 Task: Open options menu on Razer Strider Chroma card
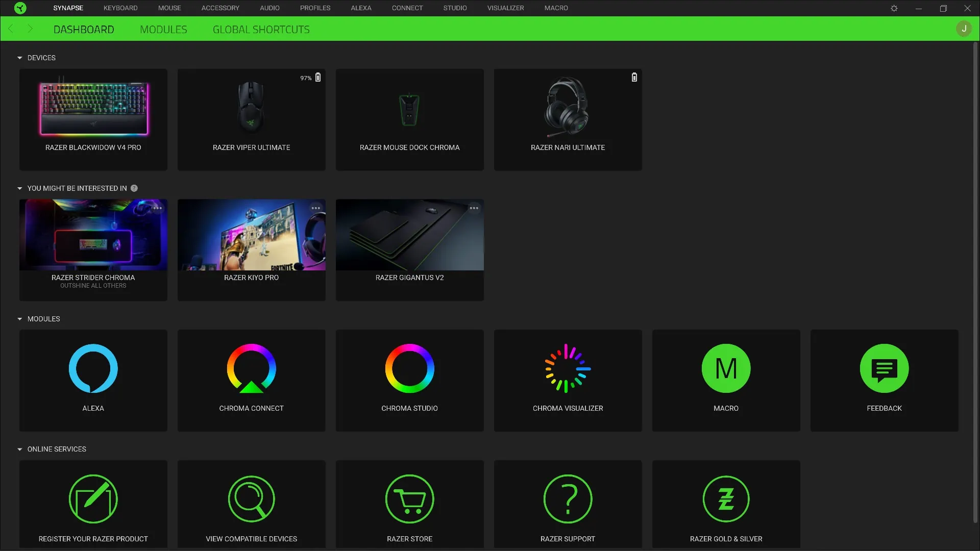(158, 208)
